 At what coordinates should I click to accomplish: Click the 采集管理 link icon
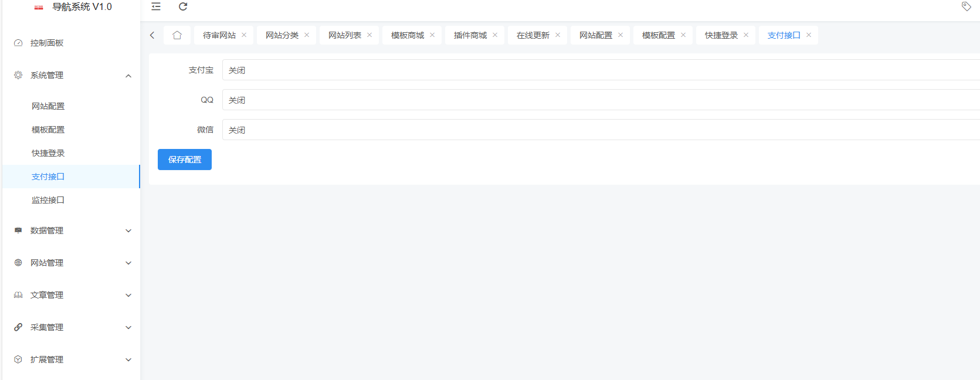18,327
